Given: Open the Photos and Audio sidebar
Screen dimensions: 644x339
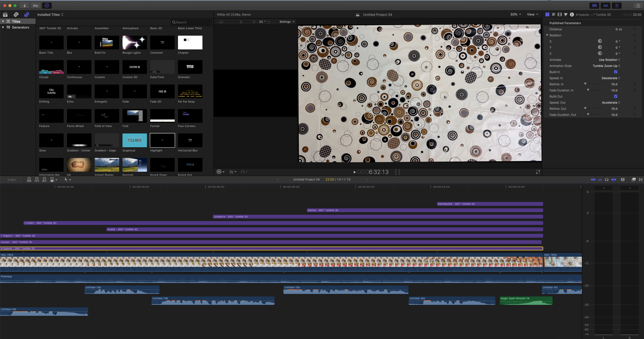Looking at the screenshot, I should [x=16, y=15].
